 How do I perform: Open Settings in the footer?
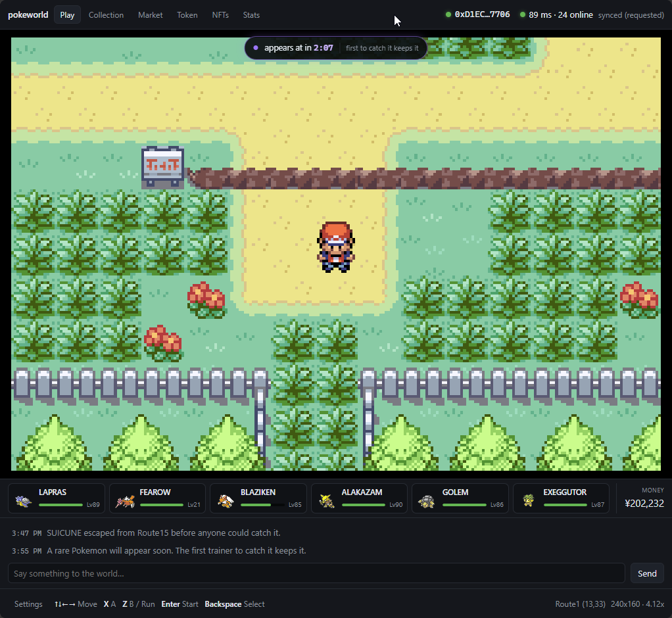(x=28, y=604)
